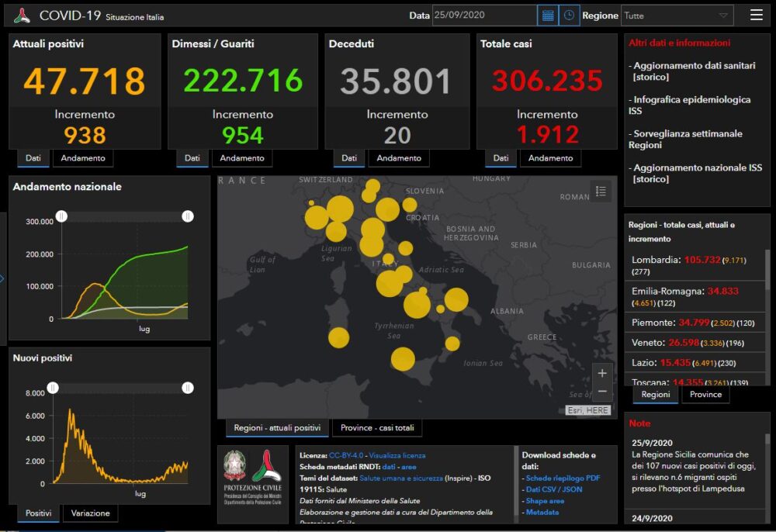Image resolution: width=776 pixels, height=532 pixels.
Task: Download the Dati CSV / JSON link
Action: (554, 489)
